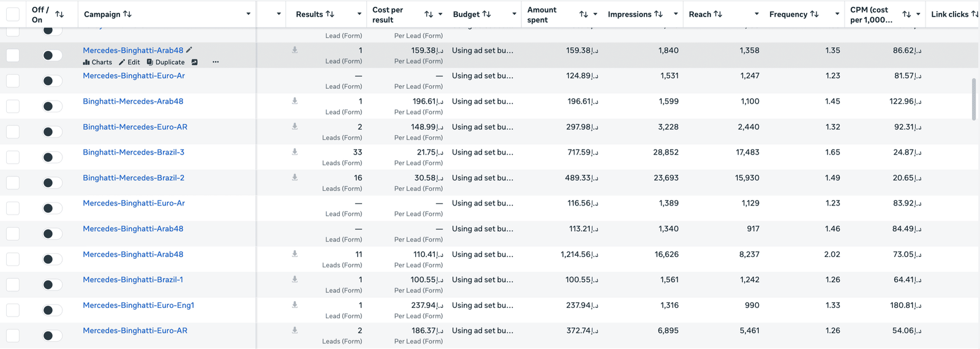
Task: Open Charts for the highlighted campaign
Action: click(x=97, y=62)
